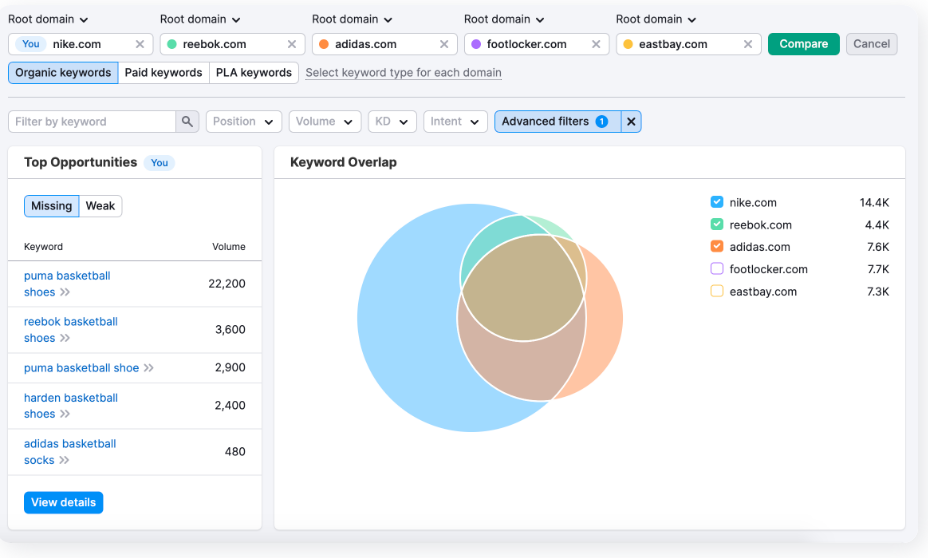Click the orange adidas.com Venn segment
Image resolution: width=928 pixels, height=558 pixels.
point(605,320)
